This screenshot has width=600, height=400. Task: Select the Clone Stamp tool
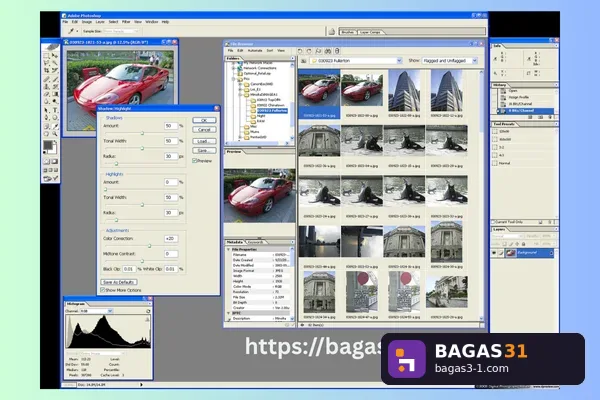coord(46,87)
